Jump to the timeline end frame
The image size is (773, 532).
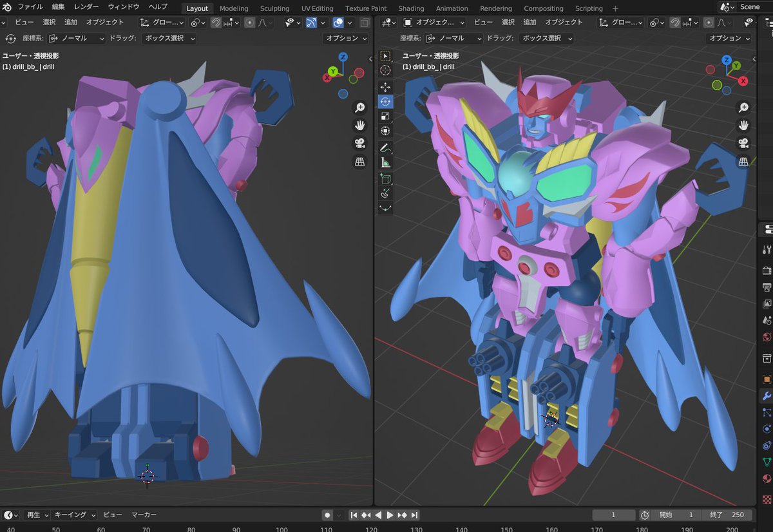415,515
